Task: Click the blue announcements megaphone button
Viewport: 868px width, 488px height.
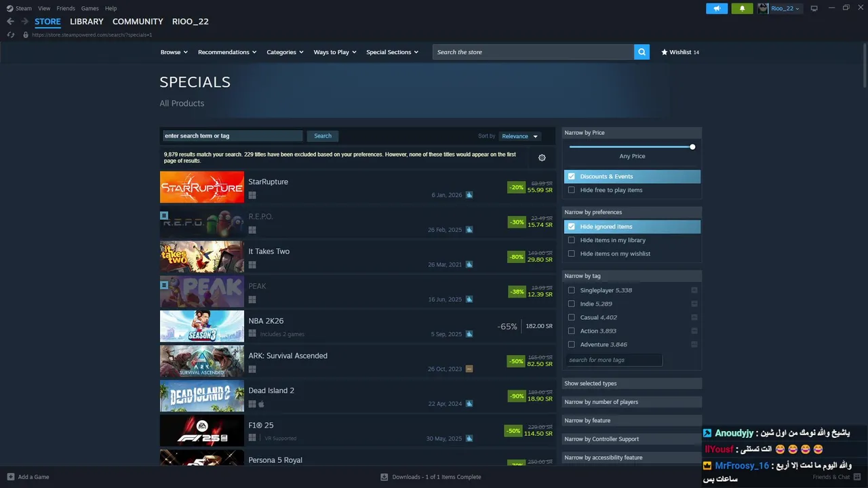Action: (717, 8)
